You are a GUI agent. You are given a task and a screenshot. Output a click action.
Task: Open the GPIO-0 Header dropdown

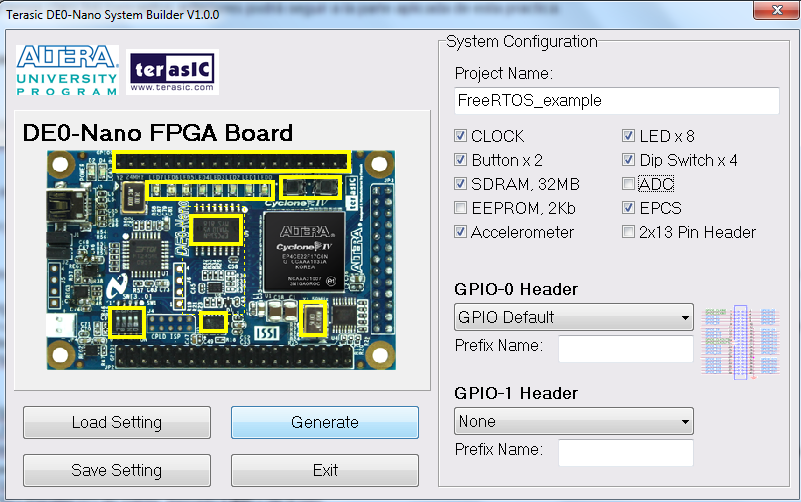point(574,318)
